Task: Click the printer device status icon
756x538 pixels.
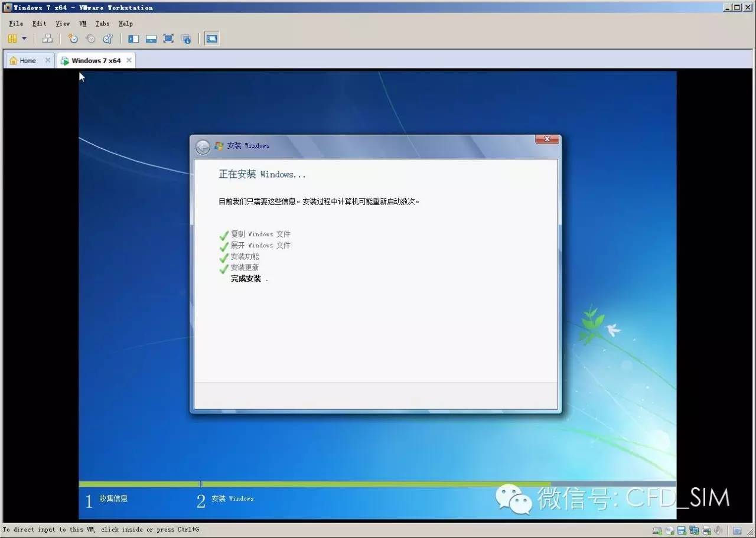Action: pos(706,530)
